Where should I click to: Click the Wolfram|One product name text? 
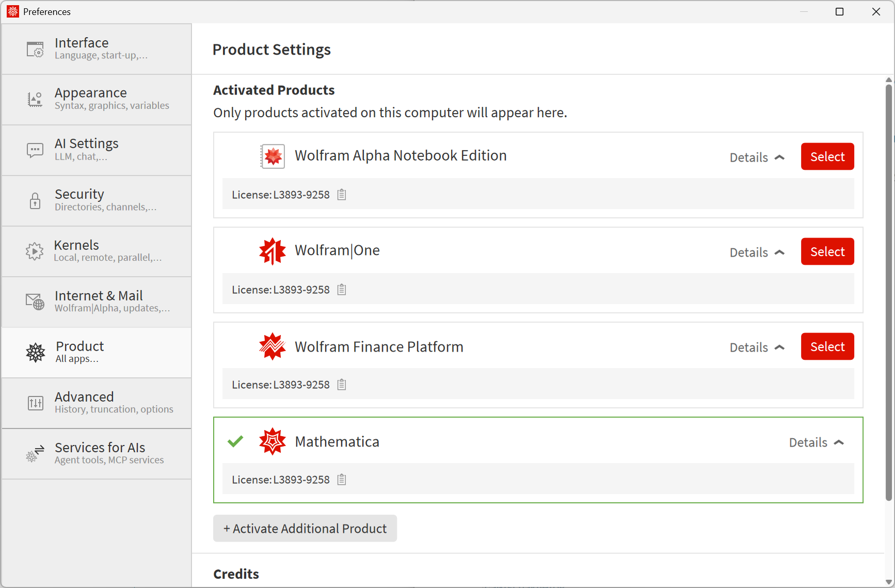(337, 250)
